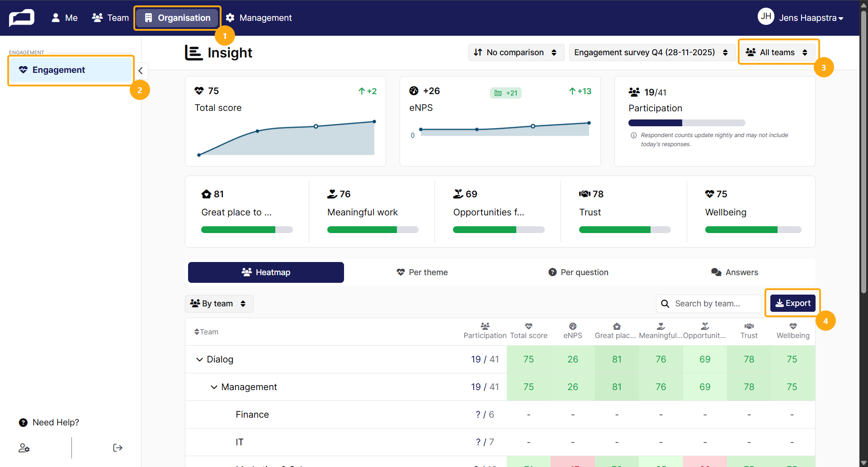Click the Need Help question mark icon
The height and width of the screenshot is (467, 868).
point(23,423)
